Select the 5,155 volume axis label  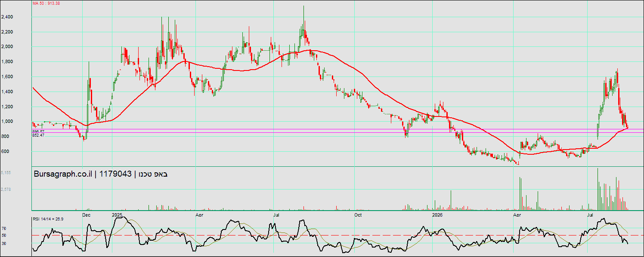6,172
